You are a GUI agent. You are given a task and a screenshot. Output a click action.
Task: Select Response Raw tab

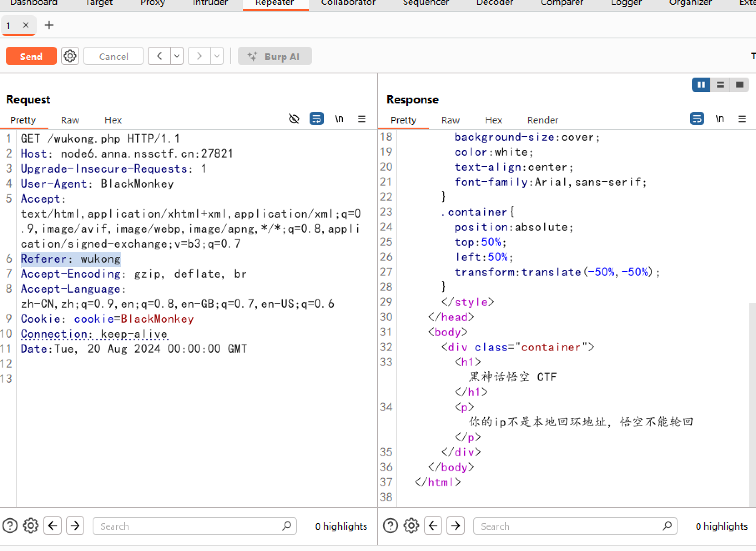click(x=451, y=120)
